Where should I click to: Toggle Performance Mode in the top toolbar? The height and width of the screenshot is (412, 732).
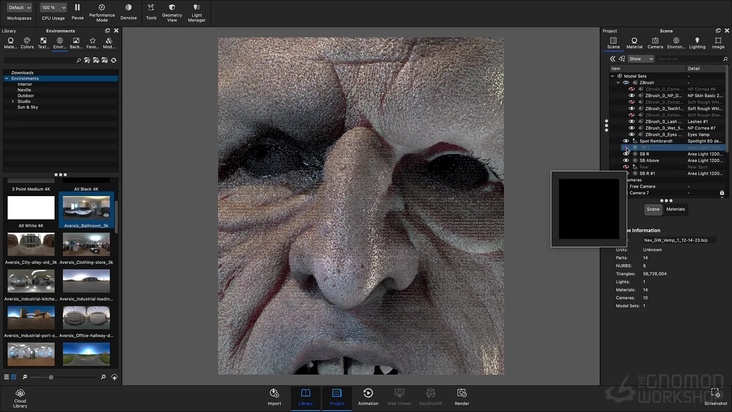point(102,12)
